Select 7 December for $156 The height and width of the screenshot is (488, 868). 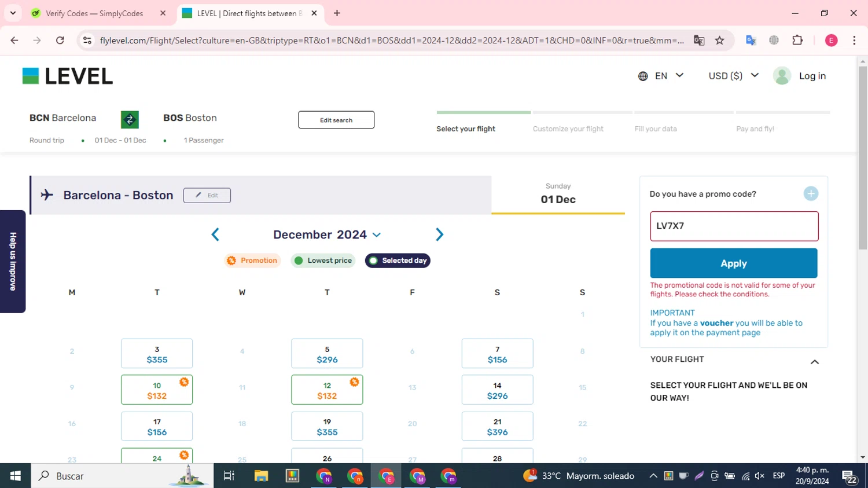click(497, 354)
